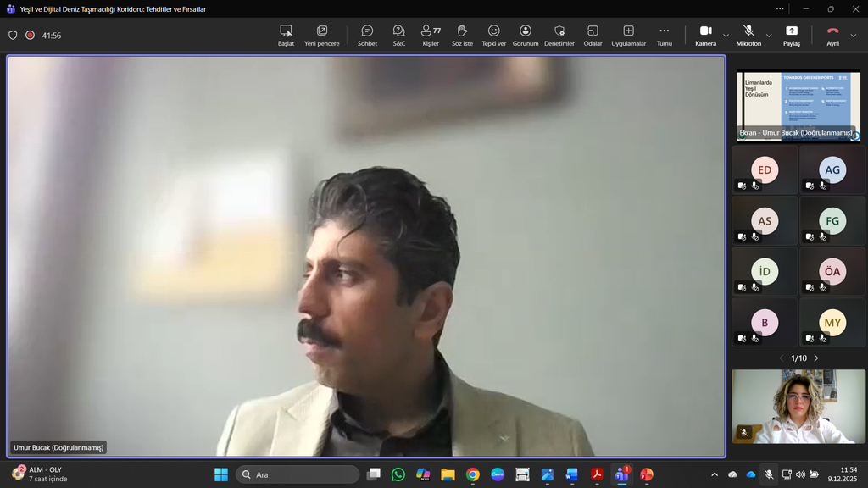Toggle the Kamera on or off
This screenshot has width=868, height=488.
[x=705, y=35]
